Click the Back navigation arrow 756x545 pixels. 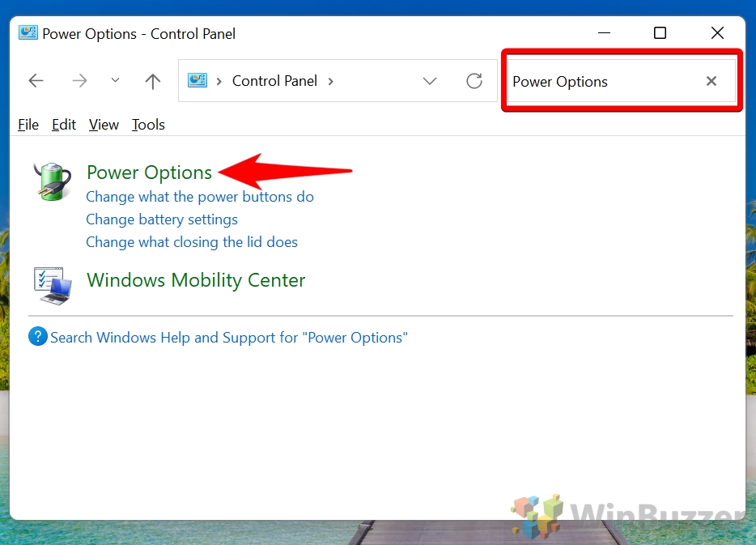coord(36,80)
